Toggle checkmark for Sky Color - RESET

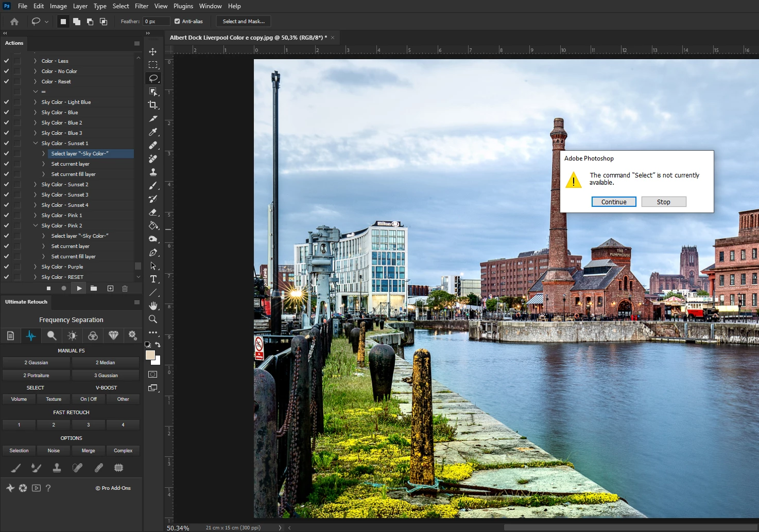tap(7, 277)
